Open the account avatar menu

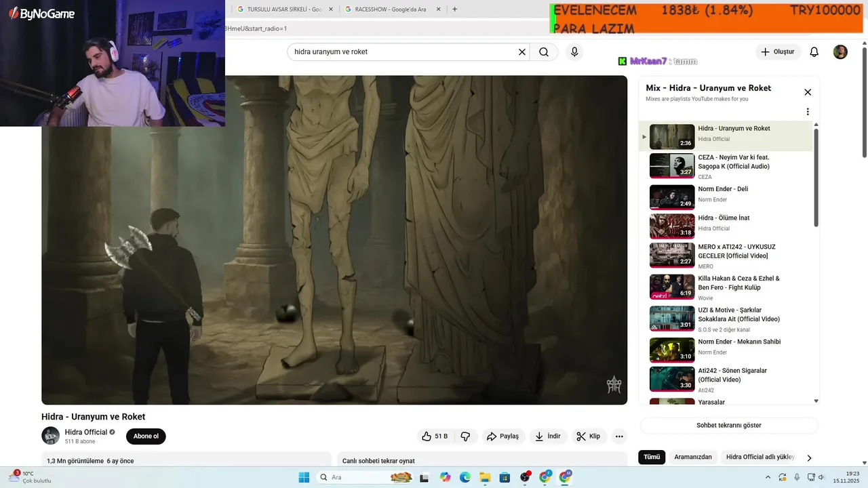pyautogui.click(x=840, y=52)
